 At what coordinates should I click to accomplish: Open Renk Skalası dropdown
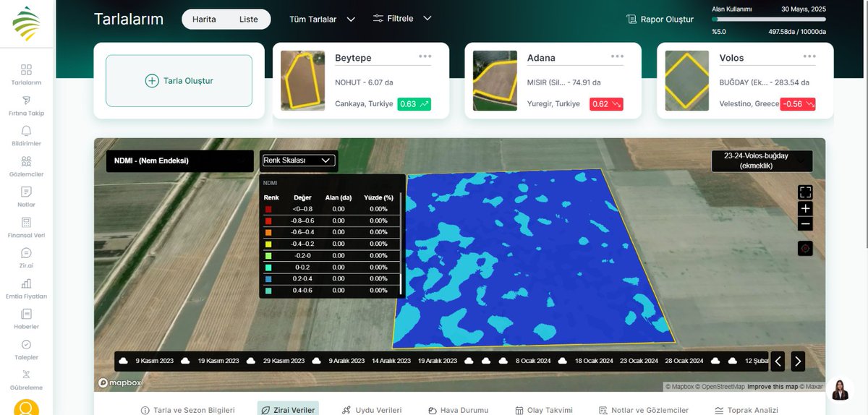298,161
